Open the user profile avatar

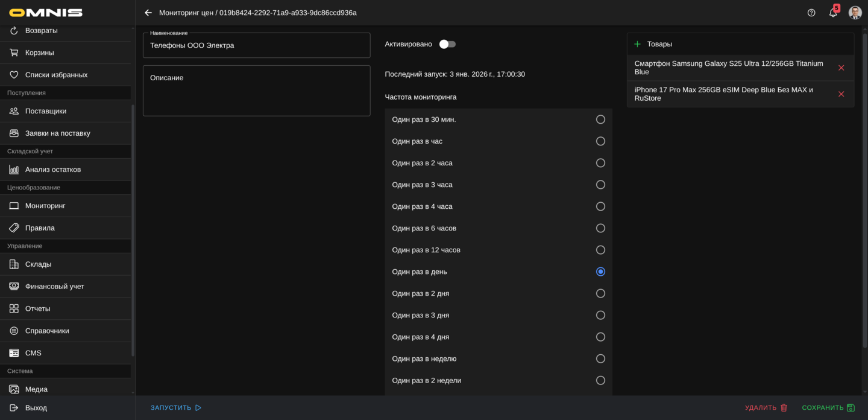pyautogui.click(x=855, y=13)
